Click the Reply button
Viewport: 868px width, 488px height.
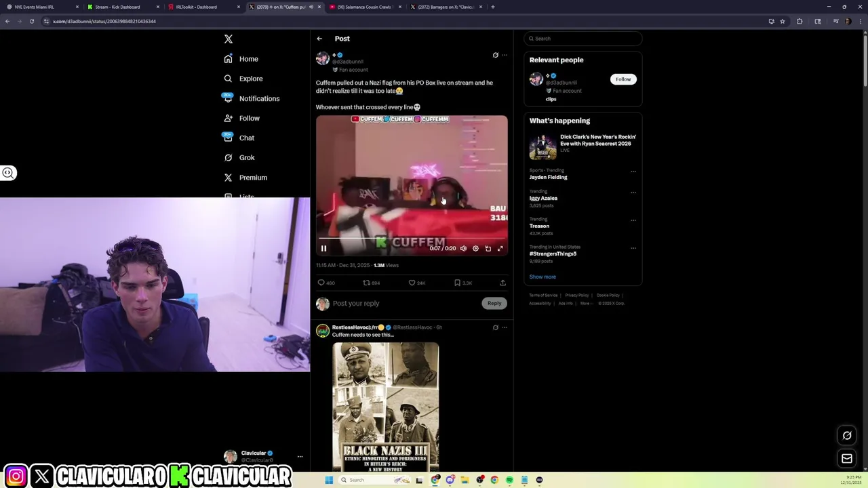[494, 304]
